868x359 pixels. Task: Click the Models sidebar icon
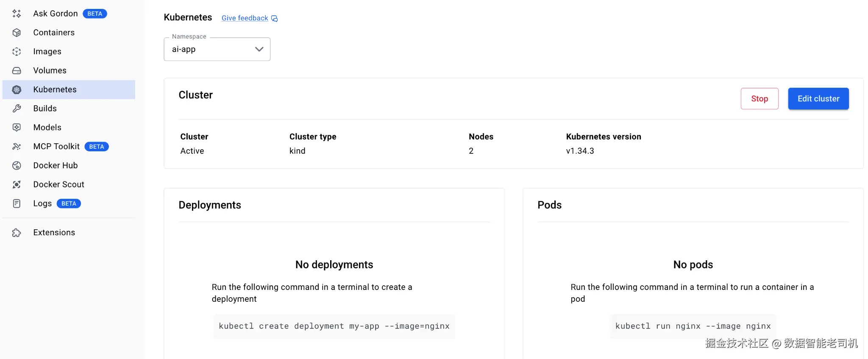[17, 128]
